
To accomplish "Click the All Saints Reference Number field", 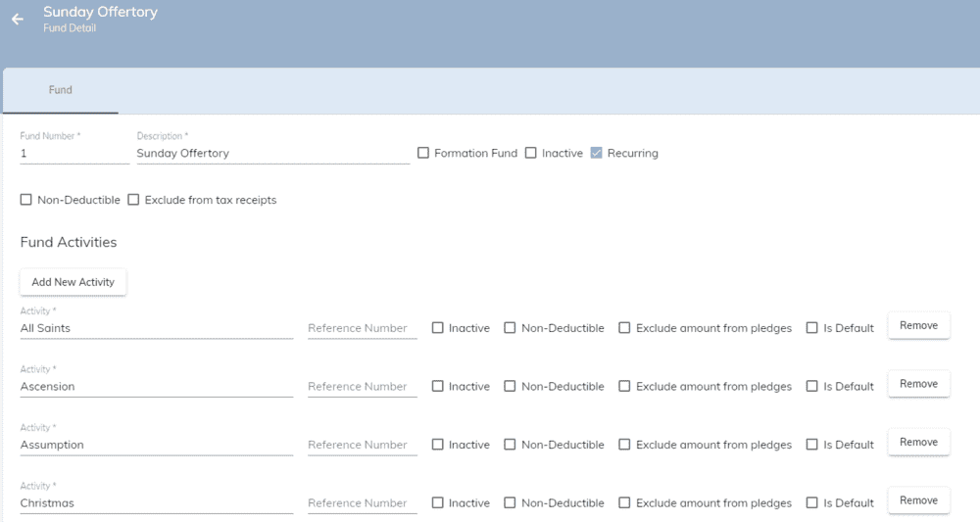I will click(x=363, y=328).
